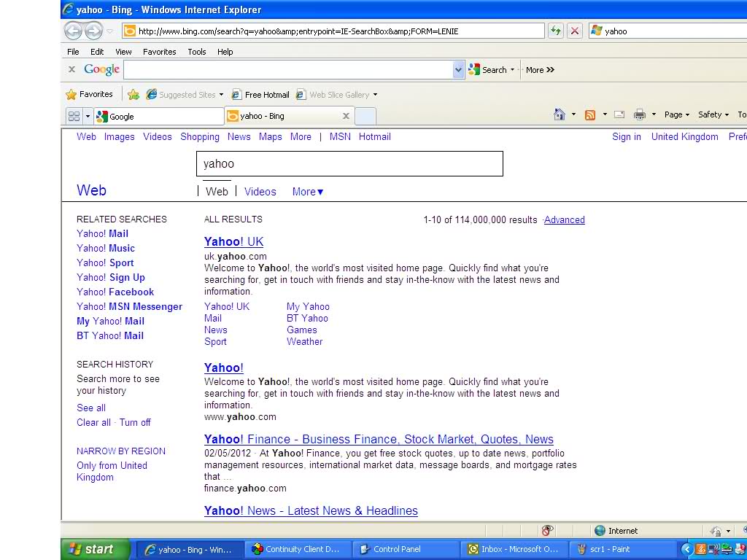Open the Advanced search link
The width and height of the screenshot is (747, 560).
tap(565, 220)
